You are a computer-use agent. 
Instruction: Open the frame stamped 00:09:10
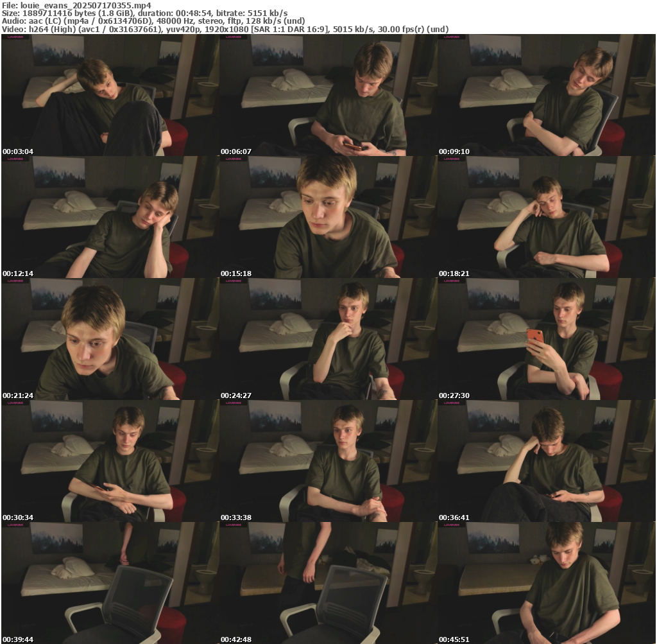pos(547,95)
